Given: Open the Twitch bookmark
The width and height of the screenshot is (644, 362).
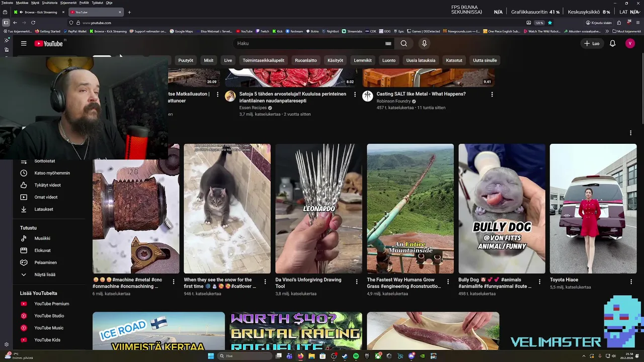Looking at the screenshot, I should (x=262, y=31).
